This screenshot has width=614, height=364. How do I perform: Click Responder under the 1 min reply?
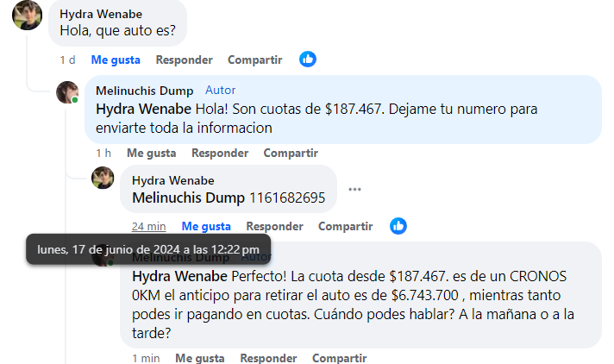coord(268,358)
